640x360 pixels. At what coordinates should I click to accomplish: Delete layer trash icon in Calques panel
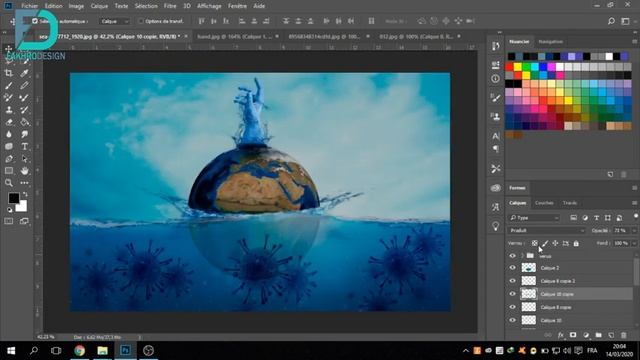tap(624, 335)
